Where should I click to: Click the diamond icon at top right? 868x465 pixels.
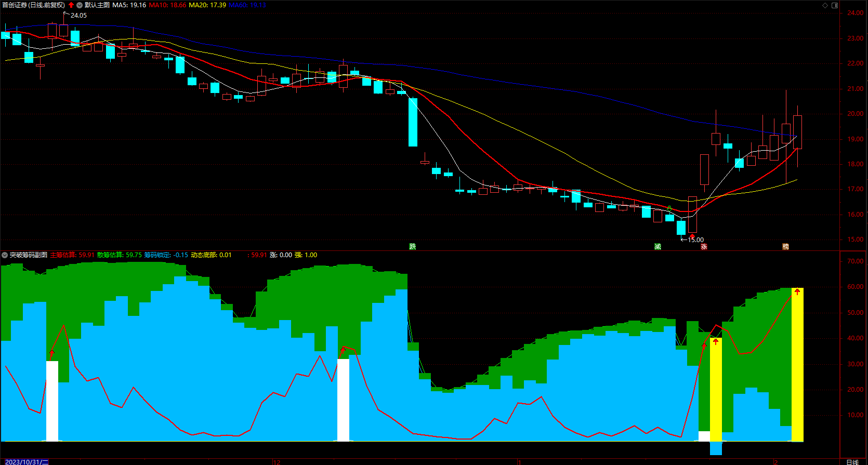[825, 5]
